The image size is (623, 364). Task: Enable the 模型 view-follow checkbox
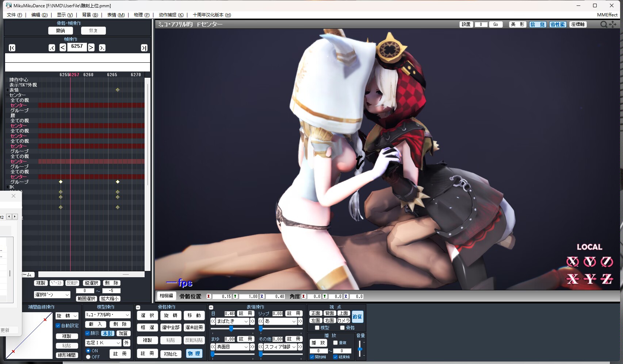(317, 328)
